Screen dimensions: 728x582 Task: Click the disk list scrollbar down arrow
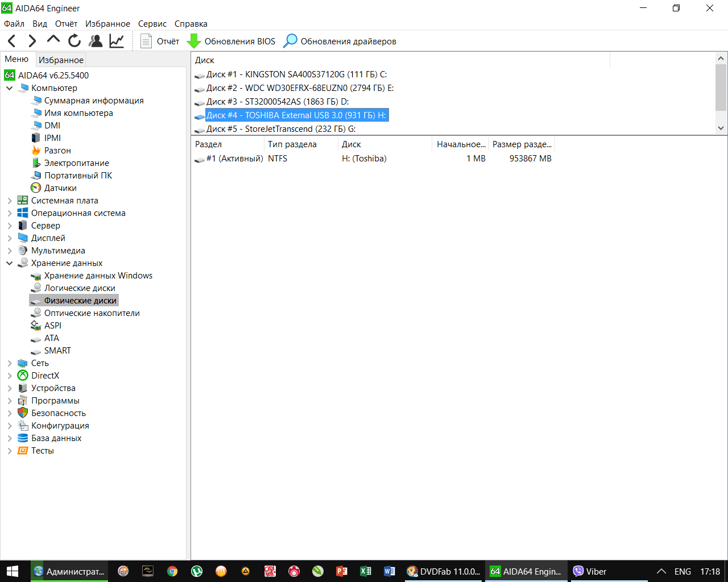point(721,128)
